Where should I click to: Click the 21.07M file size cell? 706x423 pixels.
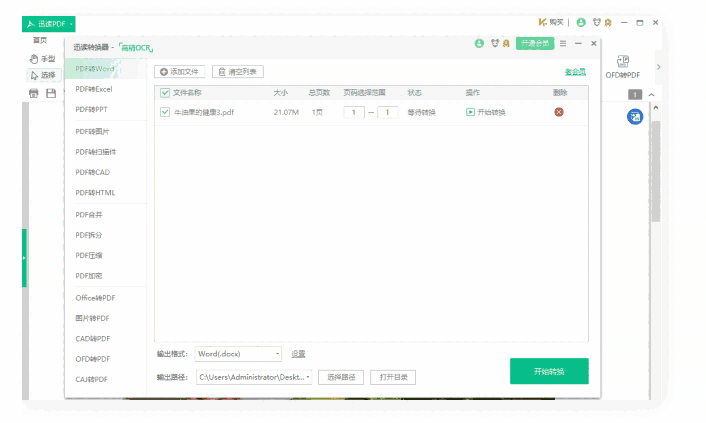286,112
